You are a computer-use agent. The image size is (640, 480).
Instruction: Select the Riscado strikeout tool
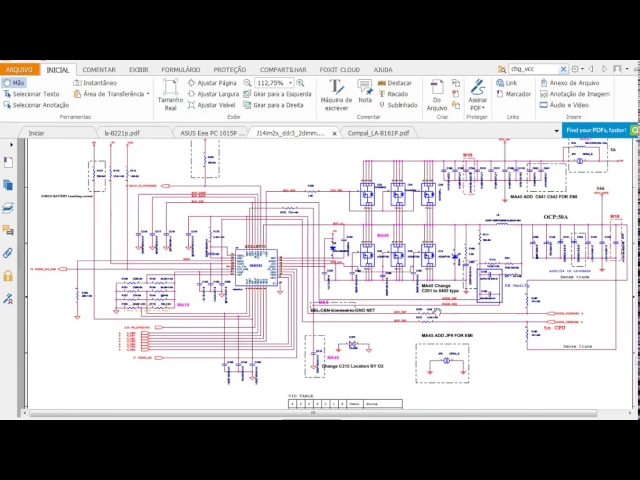tap(393, 94)
